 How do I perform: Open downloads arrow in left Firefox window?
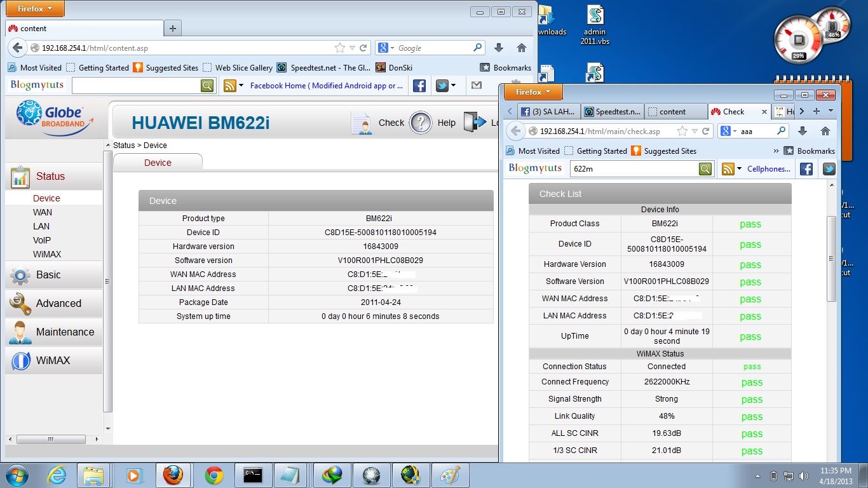point(499,48)
